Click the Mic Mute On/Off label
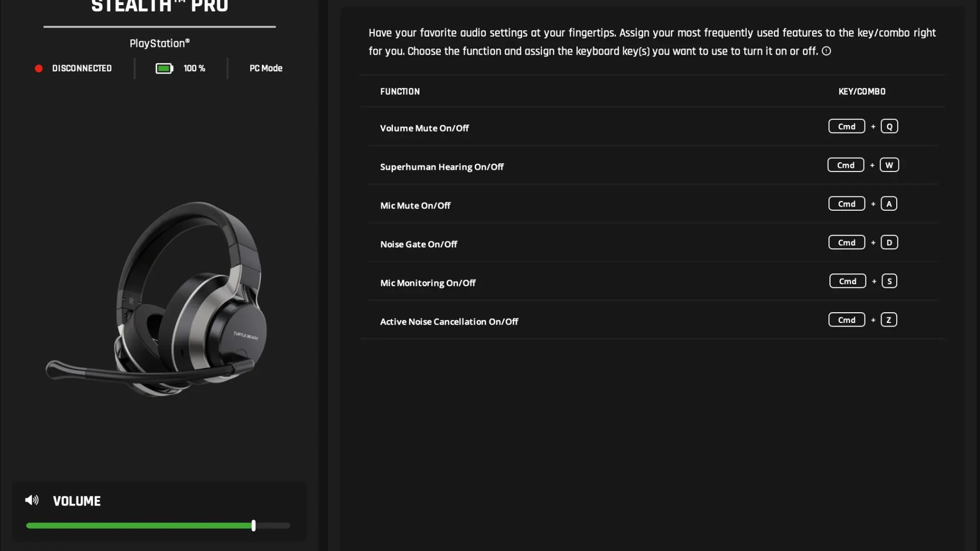Screen dimensions: 980x551 pyautogui.click(x=415, y=206)
